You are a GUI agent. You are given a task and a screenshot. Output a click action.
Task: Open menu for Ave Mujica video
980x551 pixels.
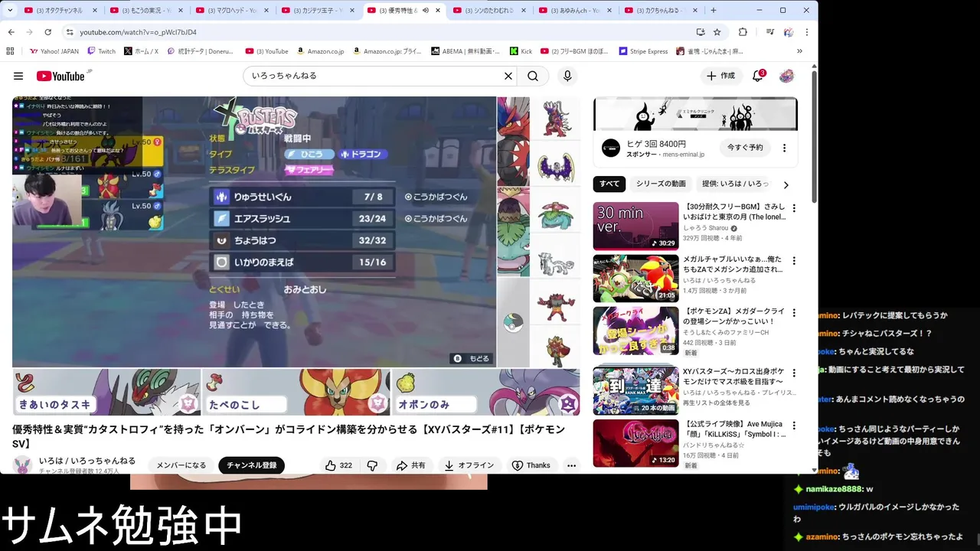[x=794, y=425]
